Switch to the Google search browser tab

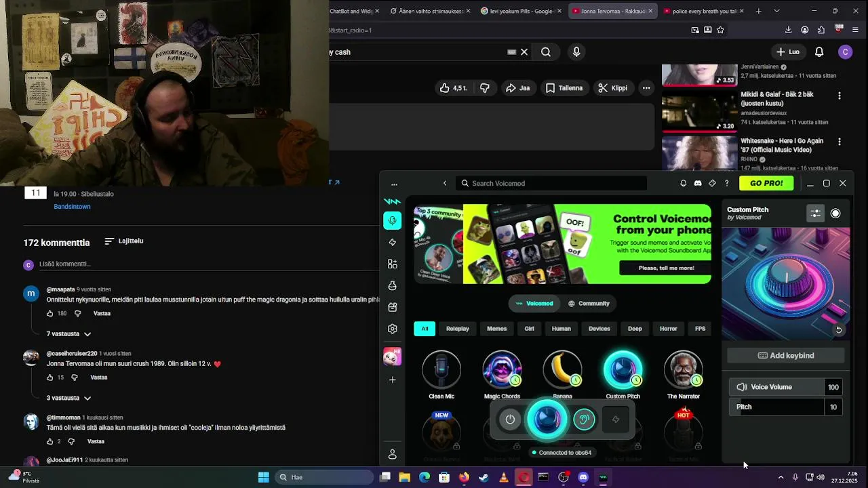pyautogui.click(x=520, y=11)
